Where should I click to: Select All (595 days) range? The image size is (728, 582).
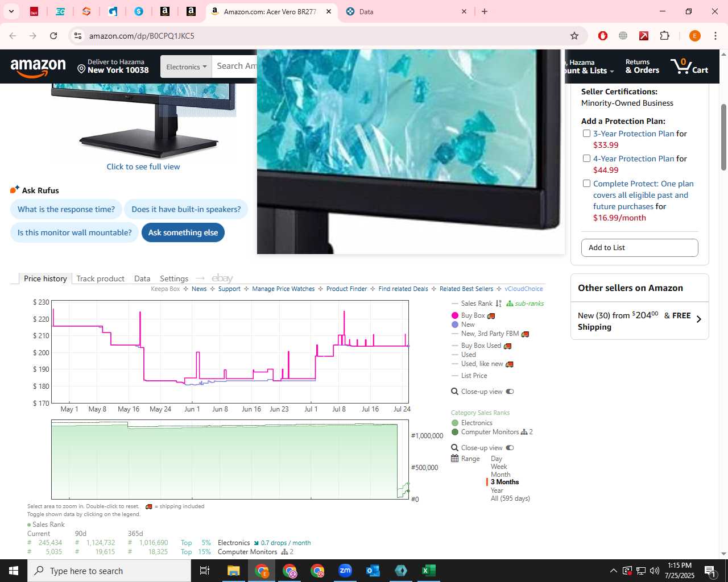click(x=510, y=498)
